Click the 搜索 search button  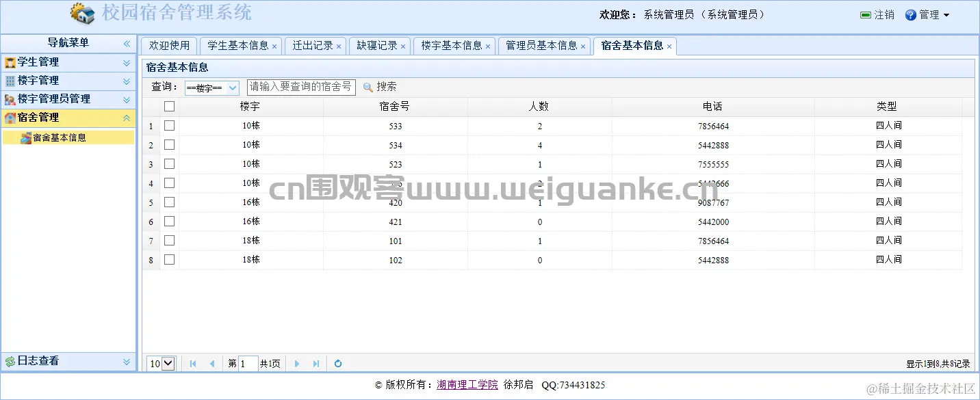[x=380, y=87]
